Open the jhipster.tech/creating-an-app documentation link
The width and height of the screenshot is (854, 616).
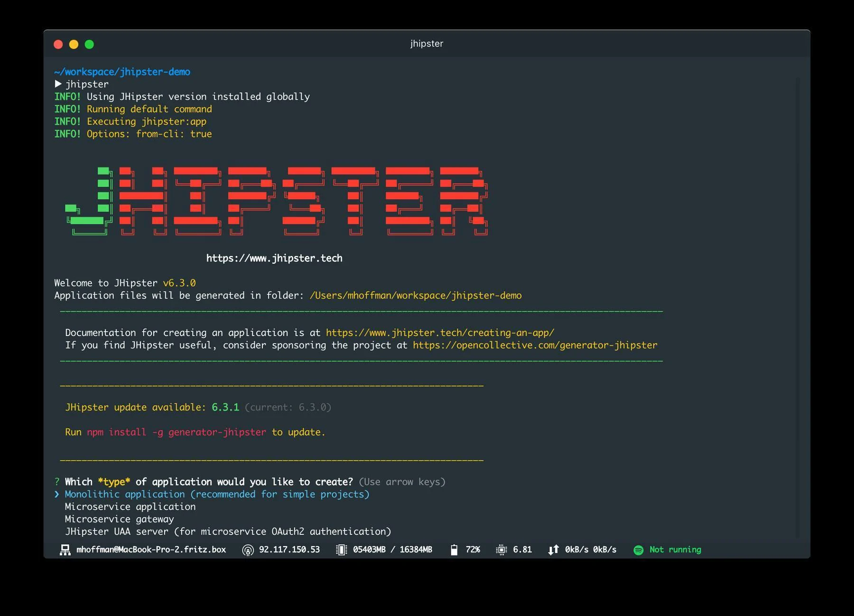(x=440, y=333)
